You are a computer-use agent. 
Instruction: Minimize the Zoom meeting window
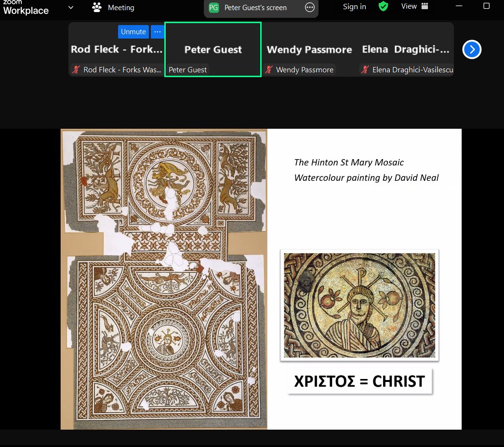pos(459,6)
